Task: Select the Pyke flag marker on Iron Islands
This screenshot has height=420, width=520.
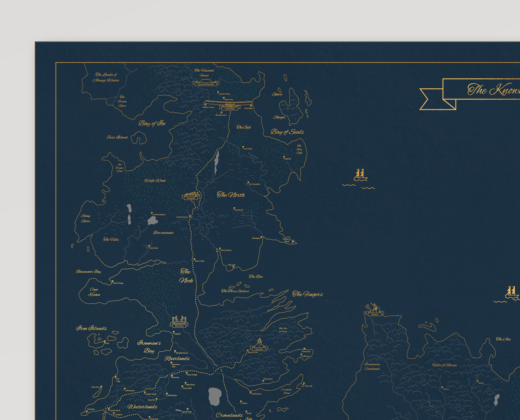Action: tap(105, 341)
